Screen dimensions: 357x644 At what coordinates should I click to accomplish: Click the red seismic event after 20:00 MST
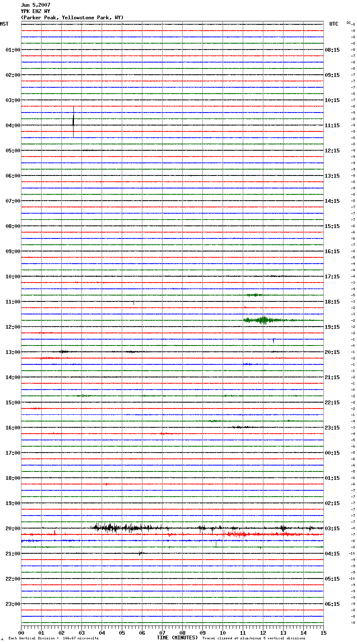coord(262,534)
